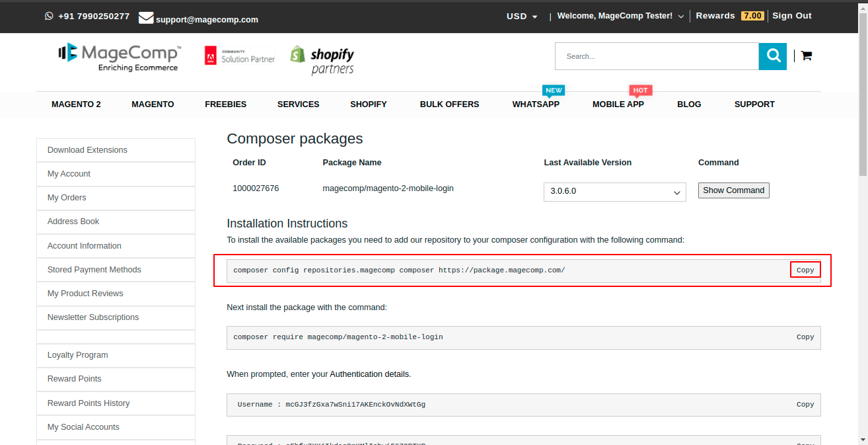Click the MageComp logo

point(120,57)
